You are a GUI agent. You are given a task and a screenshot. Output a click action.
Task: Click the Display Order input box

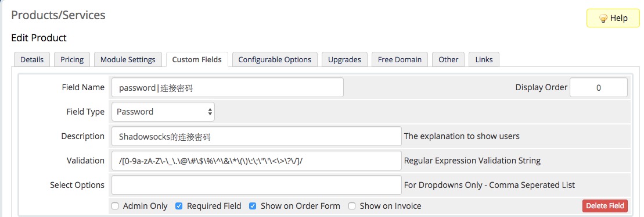pyautogui.click(x=598, y=87)
